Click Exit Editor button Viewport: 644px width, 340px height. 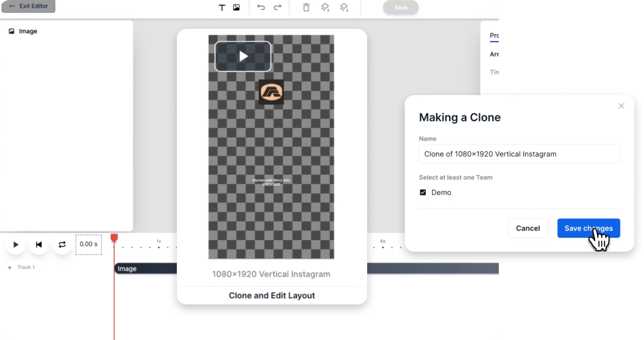coord(28,6)
